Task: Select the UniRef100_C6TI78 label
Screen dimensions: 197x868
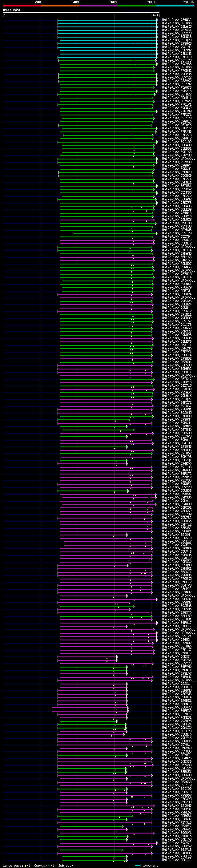Action: pyautogui.click(x=177, y=60)
